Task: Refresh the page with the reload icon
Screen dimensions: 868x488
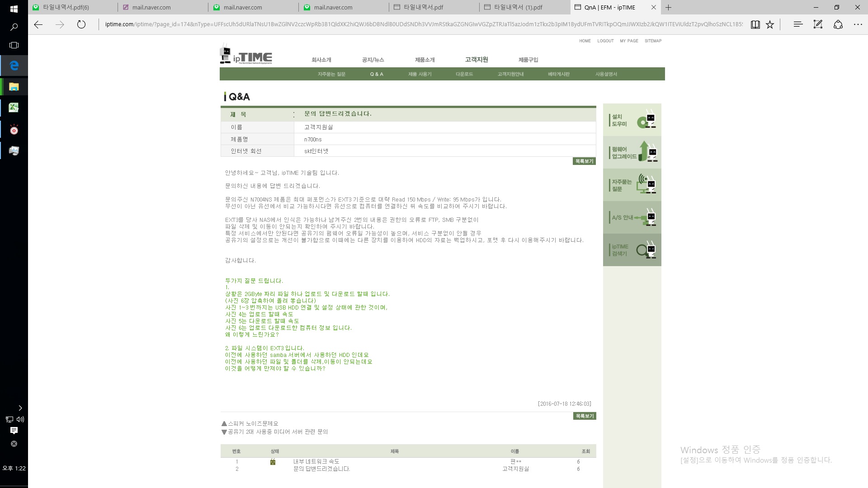Action: pos(81,24)
